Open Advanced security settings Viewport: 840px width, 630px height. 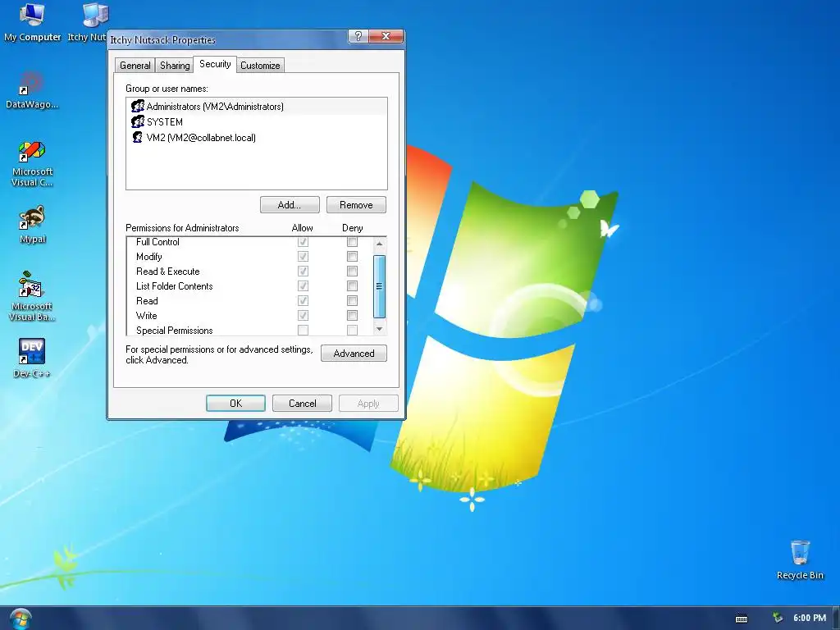click(x=354, y=353)
